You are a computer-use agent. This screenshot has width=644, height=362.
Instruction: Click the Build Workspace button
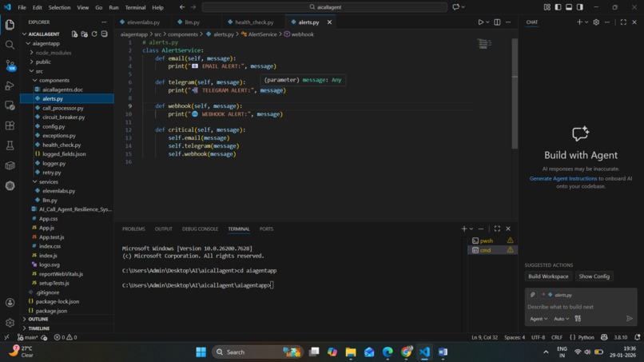pos(548,276)
